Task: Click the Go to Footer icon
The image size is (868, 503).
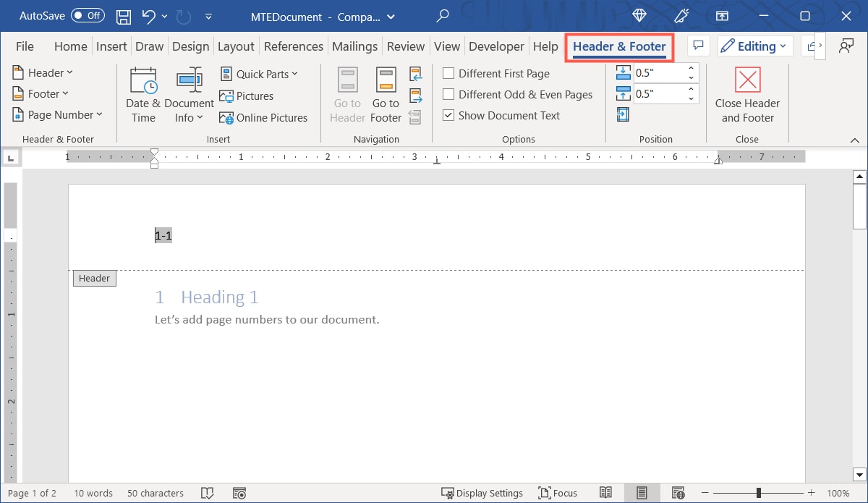Action: (x=385, y=95)
